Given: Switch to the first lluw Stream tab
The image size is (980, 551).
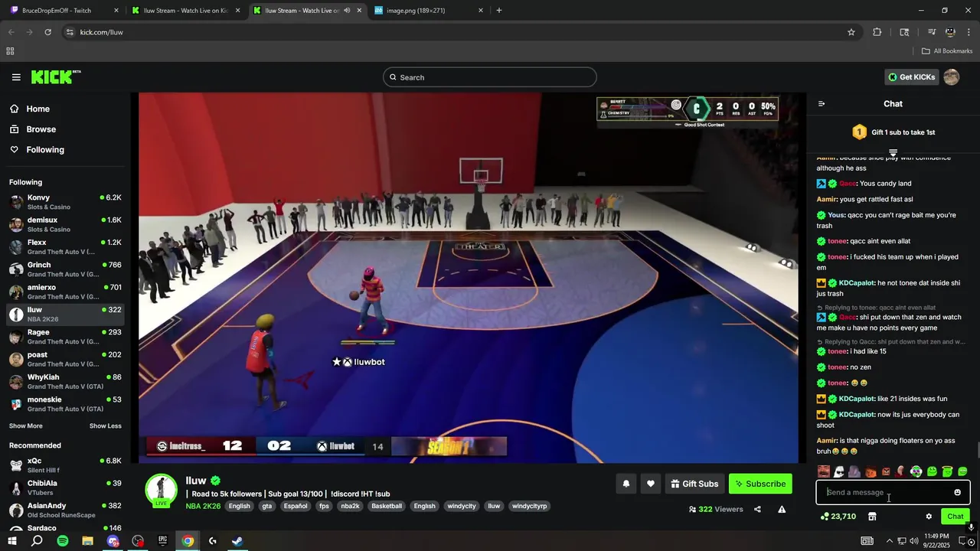Looking at the screenshot, I should pos(186,11).
